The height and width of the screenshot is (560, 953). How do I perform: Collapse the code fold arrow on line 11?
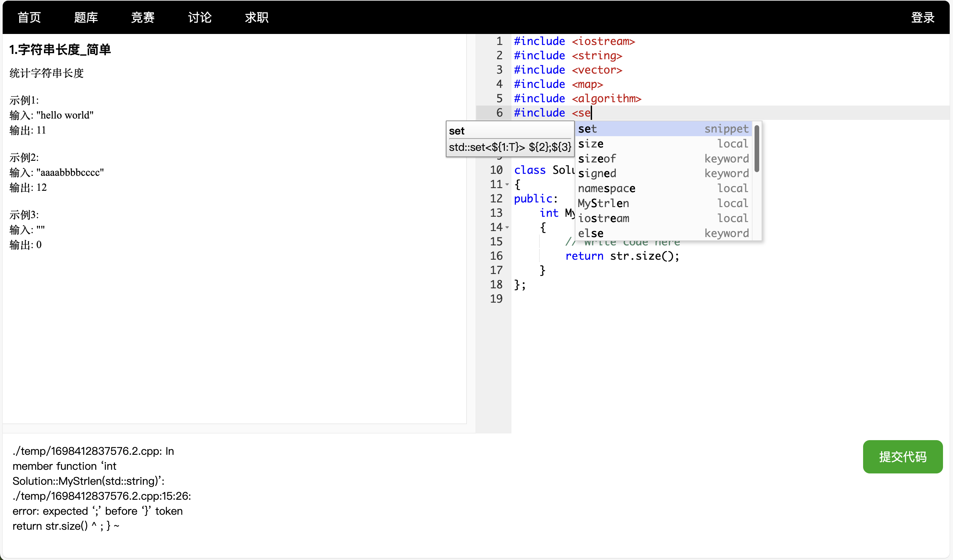507,184
